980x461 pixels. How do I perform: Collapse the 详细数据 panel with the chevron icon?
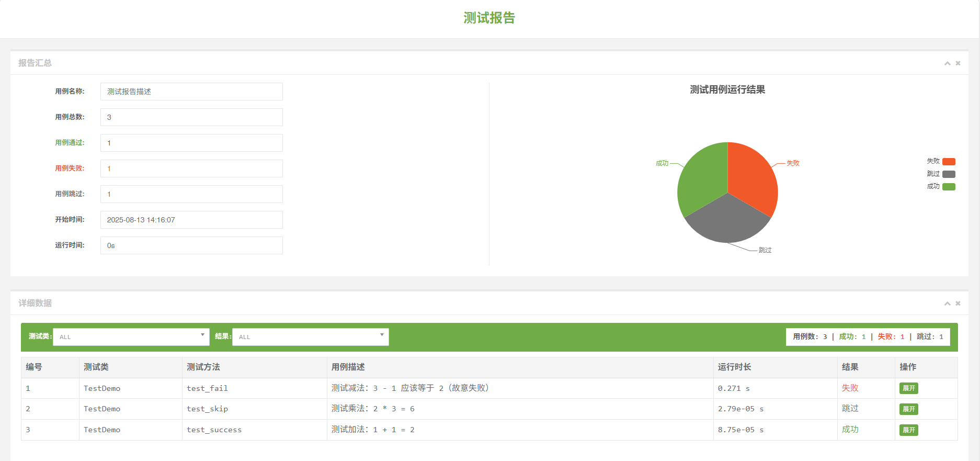pos(947,303)
